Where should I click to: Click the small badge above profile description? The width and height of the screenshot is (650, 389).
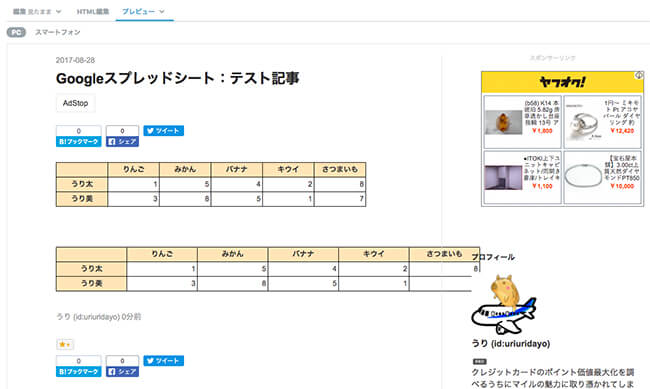(x=480, y=362)
